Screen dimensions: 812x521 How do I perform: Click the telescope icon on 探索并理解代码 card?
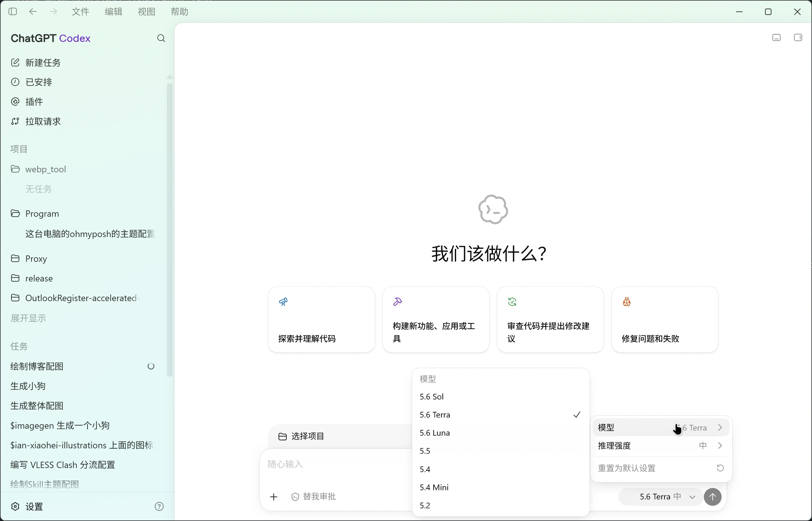(283, 302)
